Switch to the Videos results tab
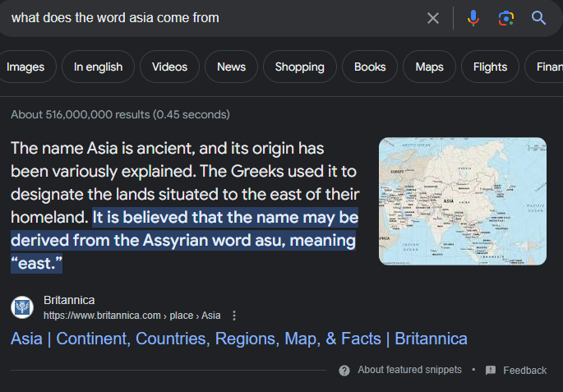This screenshot has width=563, height=392. pyautogui.click(x=169, y=67)
